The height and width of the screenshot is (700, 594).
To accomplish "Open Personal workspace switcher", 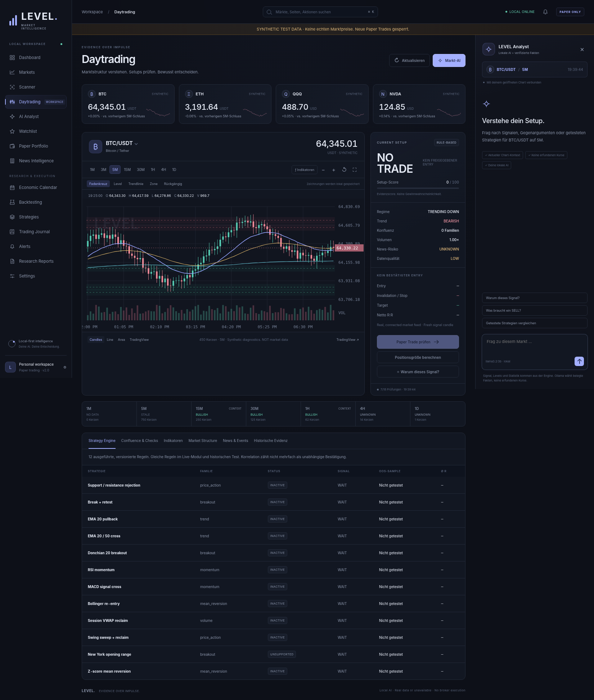I will (36, 367).
